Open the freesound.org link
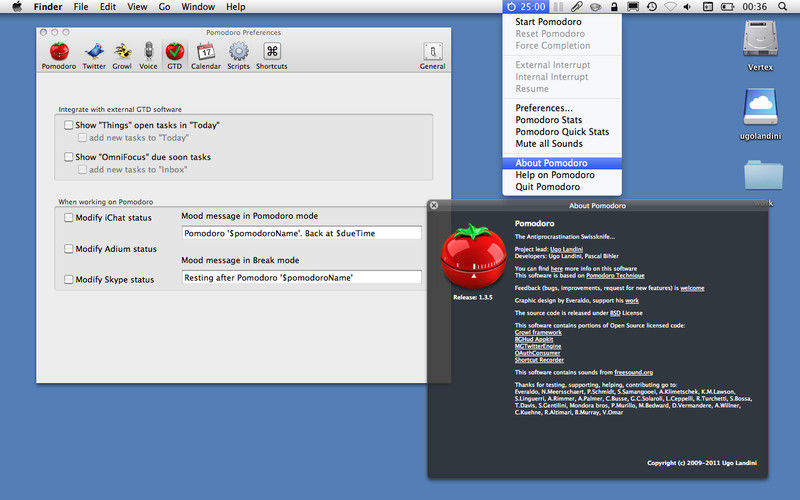This screenshot has width=800, height=500. (x=634, y=372)
